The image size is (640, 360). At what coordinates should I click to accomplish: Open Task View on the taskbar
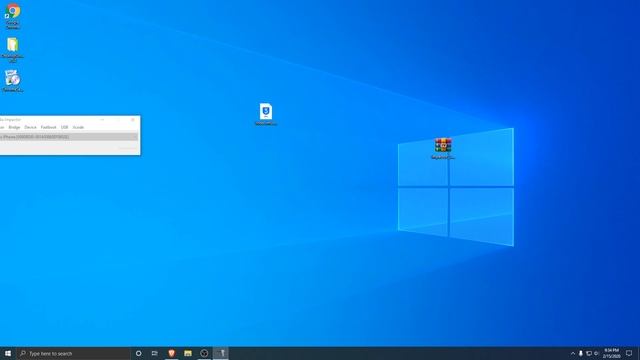[155, 353]
